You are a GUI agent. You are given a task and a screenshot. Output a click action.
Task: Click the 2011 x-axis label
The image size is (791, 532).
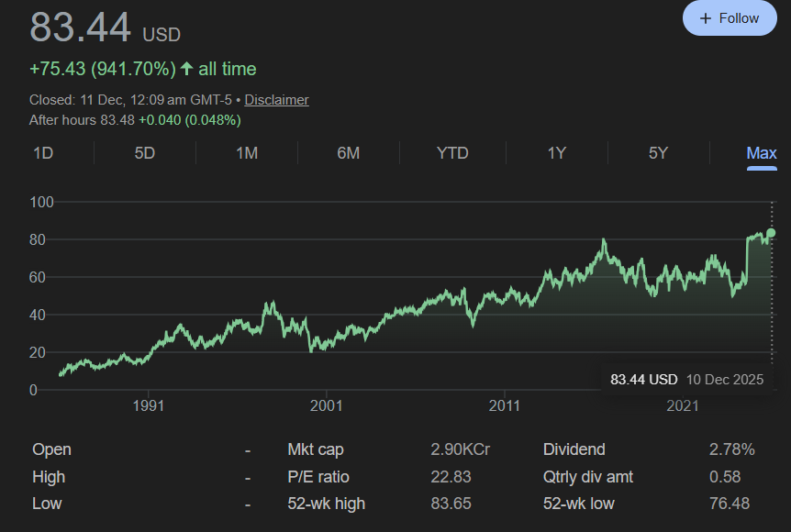point(505,405)
